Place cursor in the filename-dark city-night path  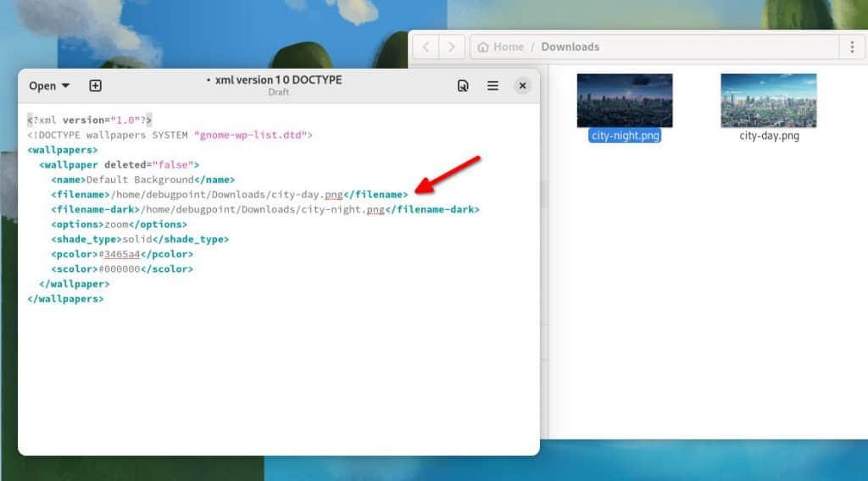(263, 209)
